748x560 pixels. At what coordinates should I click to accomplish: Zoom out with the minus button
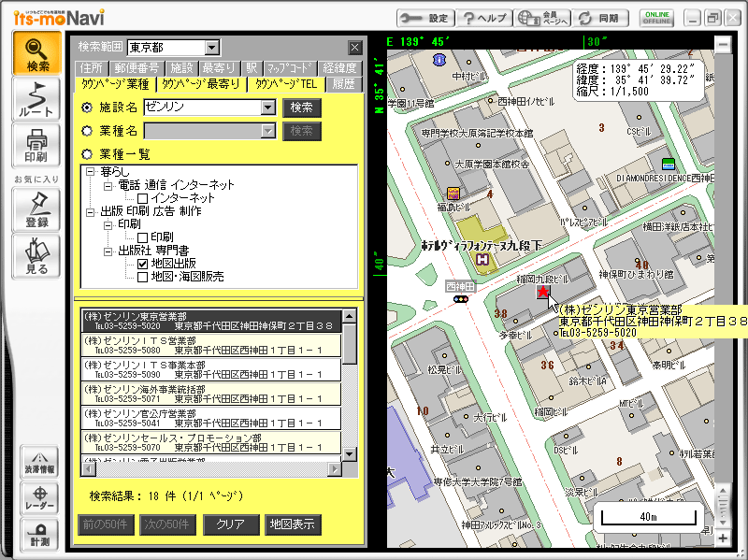[723, 45]
